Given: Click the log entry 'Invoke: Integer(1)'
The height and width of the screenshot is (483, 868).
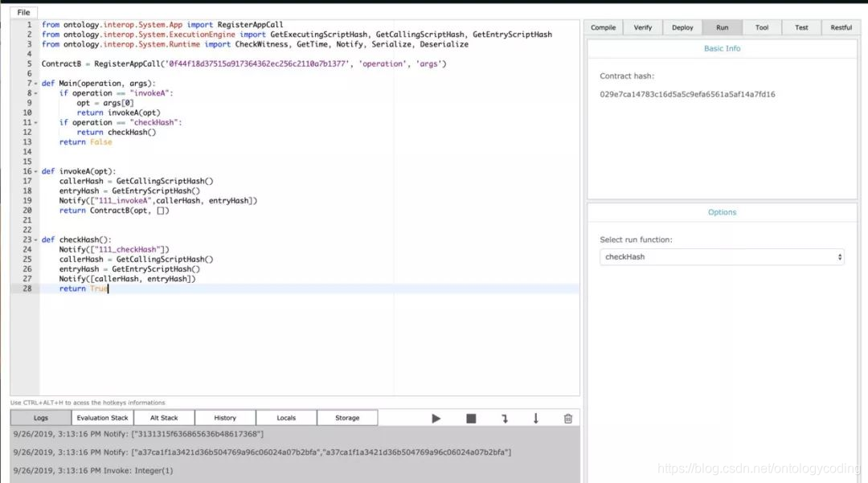Looking at the screenshot, I should [x=93, y=470].
